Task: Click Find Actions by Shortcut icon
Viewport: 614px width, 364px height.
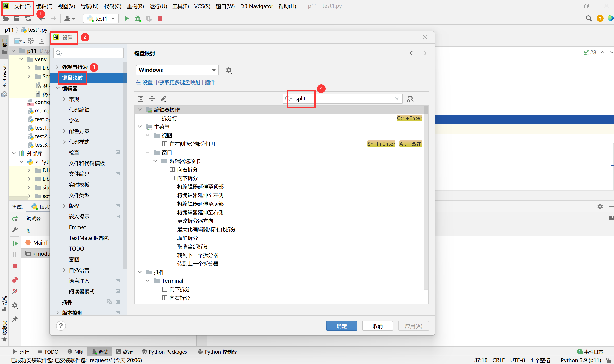Action: pos(410,99)
